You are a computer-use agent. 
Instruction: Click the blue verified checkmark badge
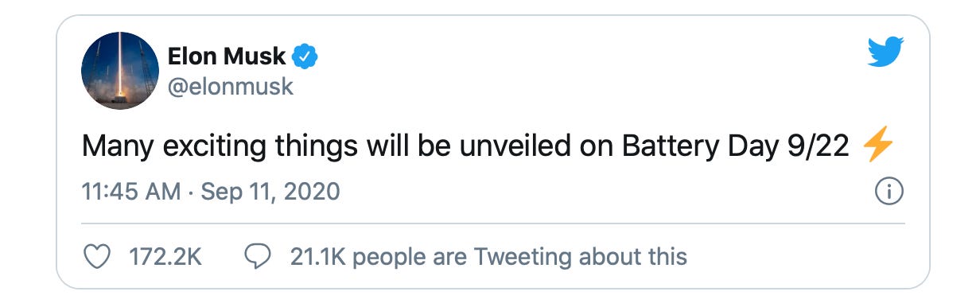point(306,57)
